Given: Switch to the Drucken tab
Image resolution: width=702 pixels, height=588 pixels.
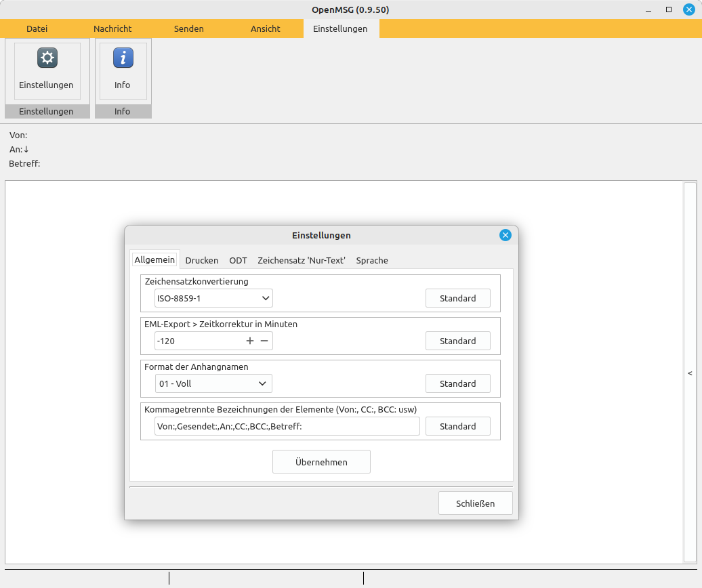Looking at the screenshot, I should pyautogui.click(x=202, y=260).
